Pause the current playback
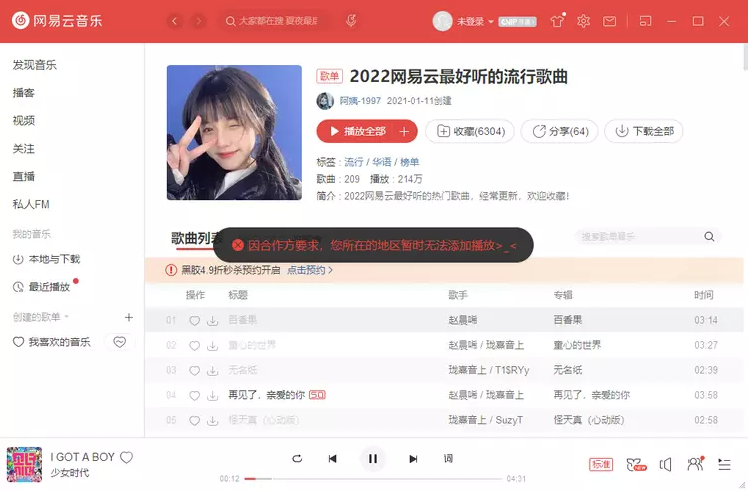The width and height of the screenshot is (748, 491). point(372,459)
